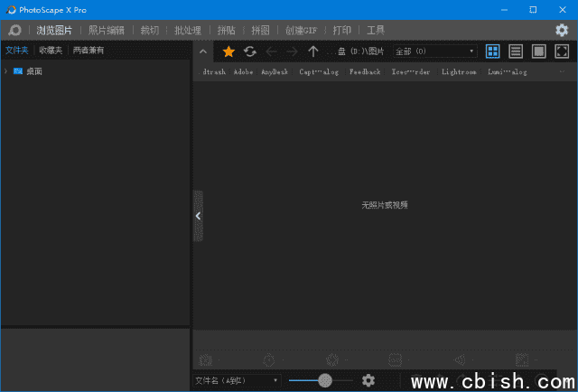Go back with the left arrow
The height and width of the screenshot is (392, 578).
tap(271, 51)
